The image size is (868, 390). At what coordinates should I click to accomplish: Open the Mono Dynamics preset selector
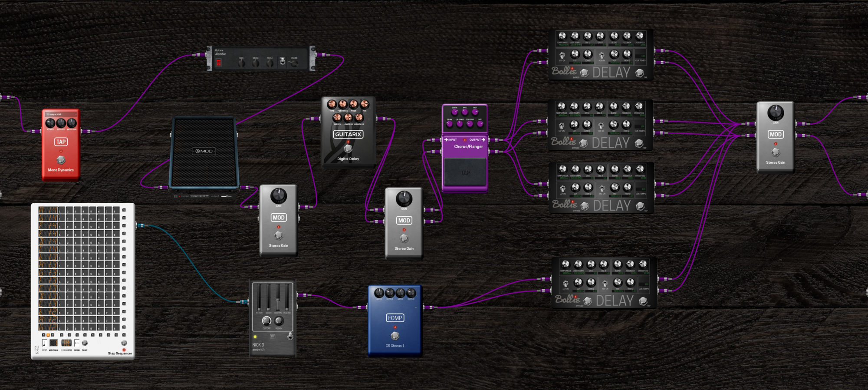61,114
